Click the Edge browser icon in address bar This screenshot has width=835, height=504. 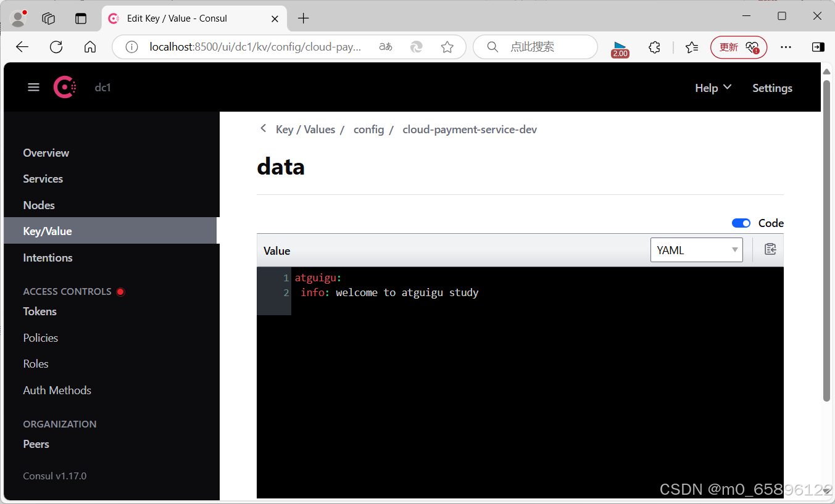(x=417, y=47)
